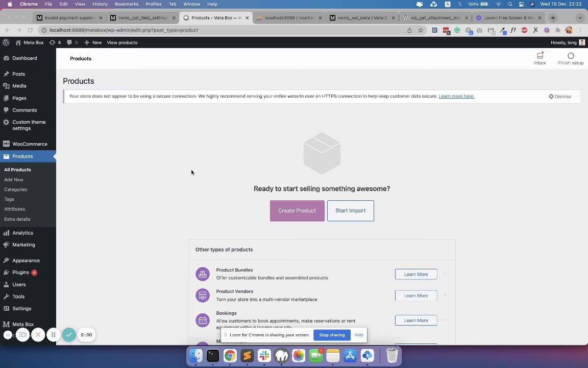Image resolution: width=588 pixels, height=368 pixels.
Task: Click Stop sharing in Loom bar
Action: pos(332,335)
